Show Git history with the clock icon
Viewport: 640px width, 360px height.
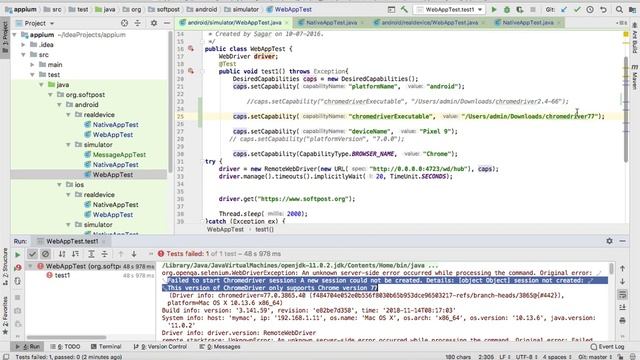point(590,9)
